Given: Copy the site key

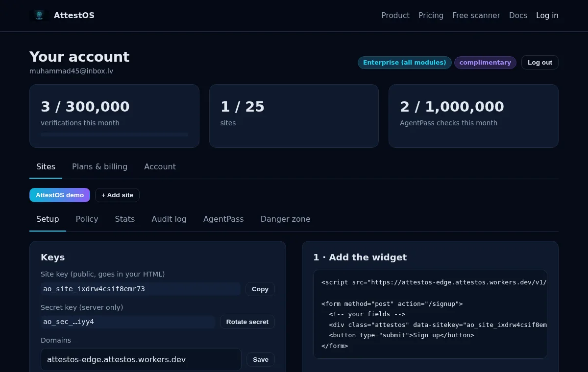Looking at the screenshot, I should [x=260, y=289].
